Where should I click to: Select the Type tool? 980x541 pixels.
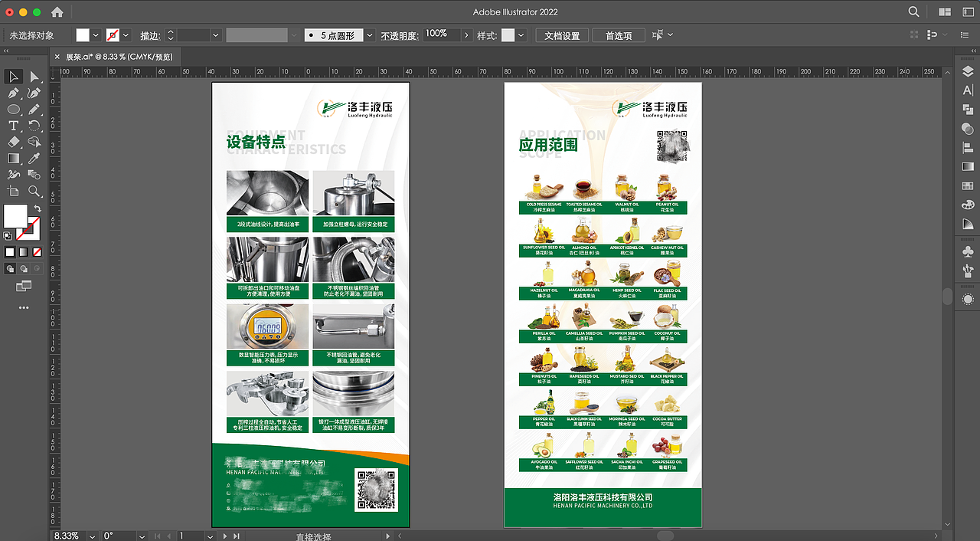point(13,126)
